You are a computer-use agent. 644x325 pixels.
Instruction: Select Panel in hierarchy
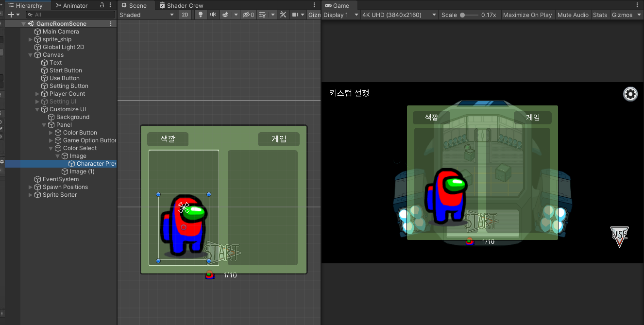(x=64, y=125)
